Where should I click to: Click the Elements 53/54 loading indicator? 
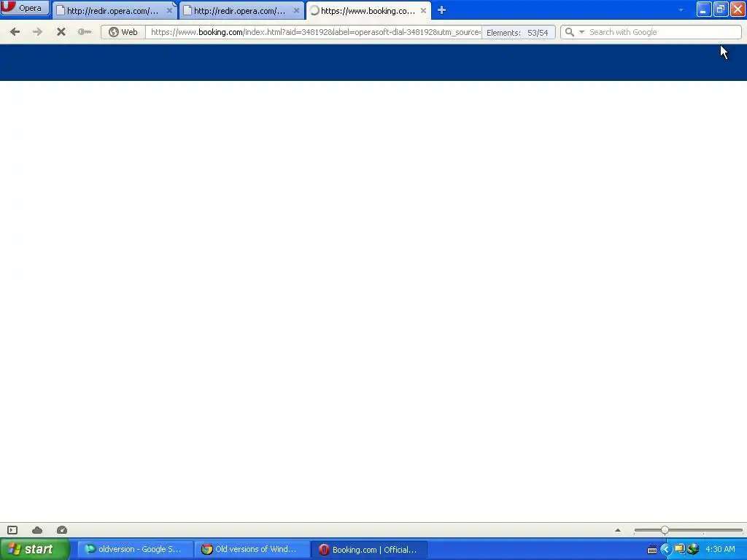[518, 32]
